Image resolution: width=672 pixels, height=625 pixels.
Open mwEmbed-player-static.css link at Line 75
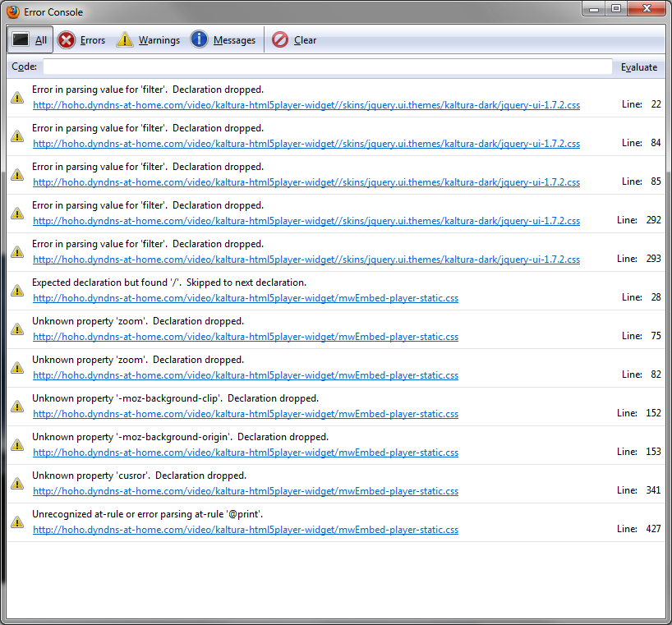(246, 336)
